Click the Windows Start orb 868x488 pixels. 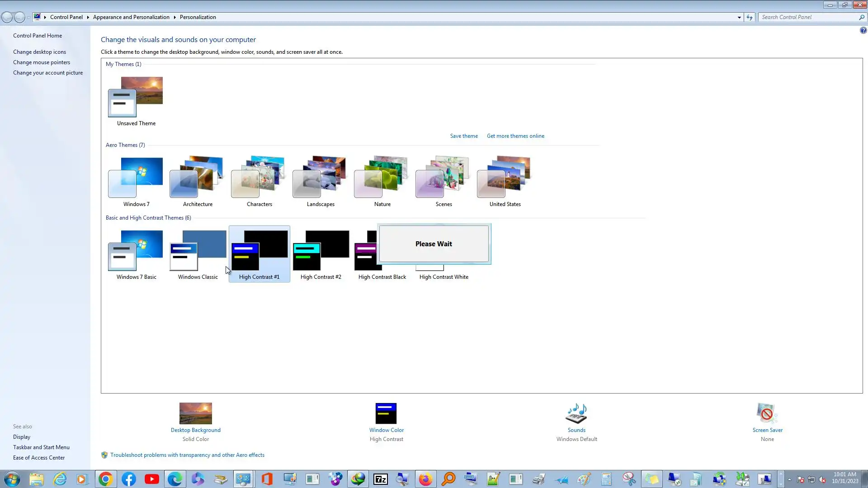[12, 479]
